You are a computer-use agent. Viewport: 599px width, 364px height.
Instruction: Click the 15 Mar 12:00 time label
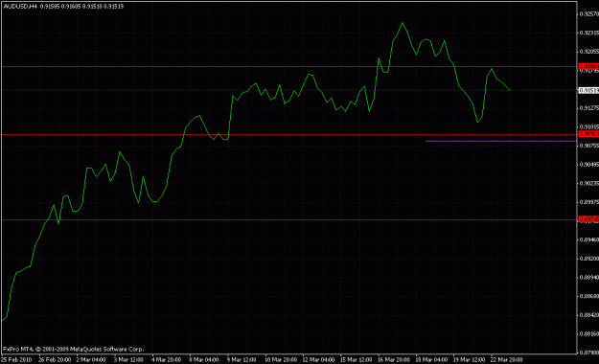coord(356,360)
